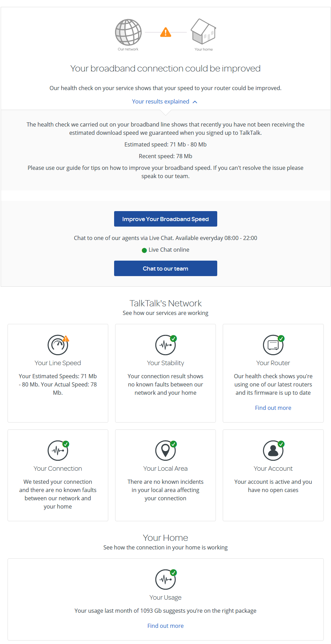The width and height of the screenshot is (331, 644).
Task: Click the Your Stability pulse icon
Action: (x=165, y=345)
